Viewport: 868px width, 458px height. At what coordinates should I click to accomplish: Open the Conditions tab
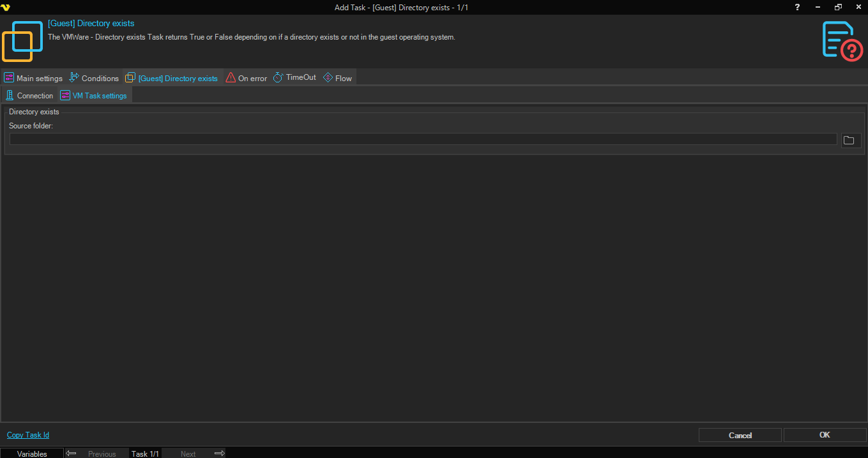(94, 78)
